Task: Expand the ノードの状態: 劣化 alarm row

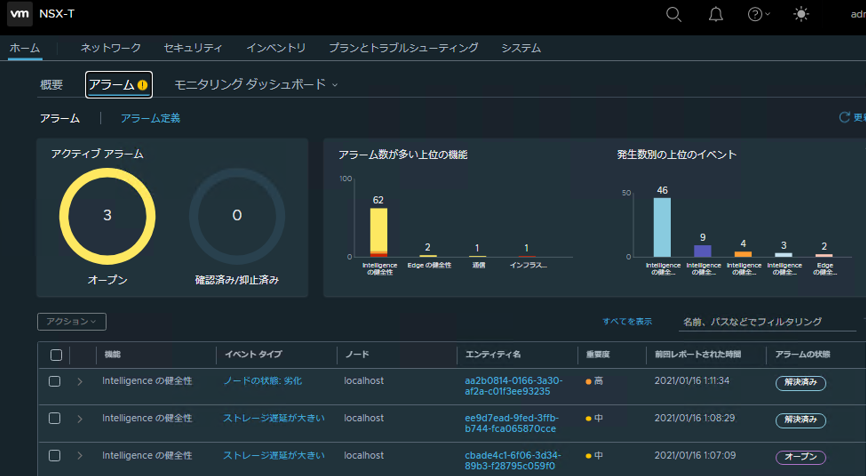Action: (80, 382)
